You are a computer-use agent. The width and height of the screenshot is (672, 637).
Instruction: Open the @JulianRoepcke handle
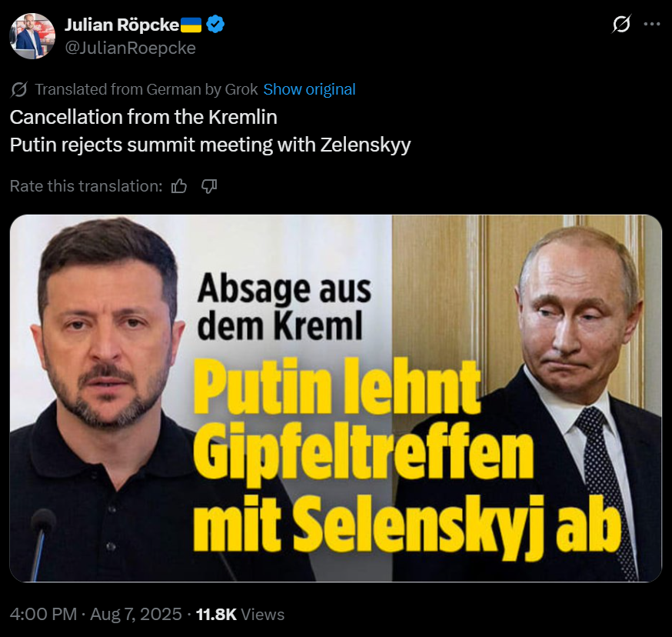130,48
